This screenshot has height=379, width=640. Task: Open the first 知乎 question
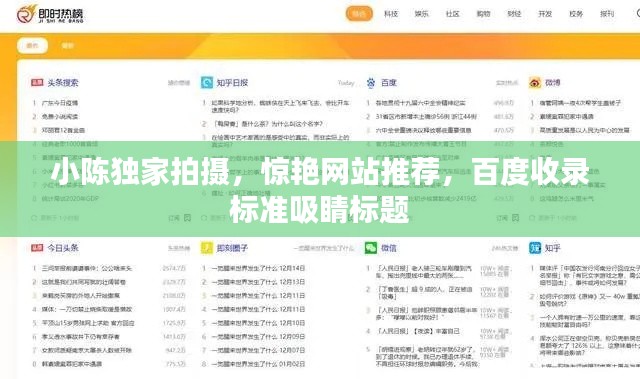(x=589, y=275)
